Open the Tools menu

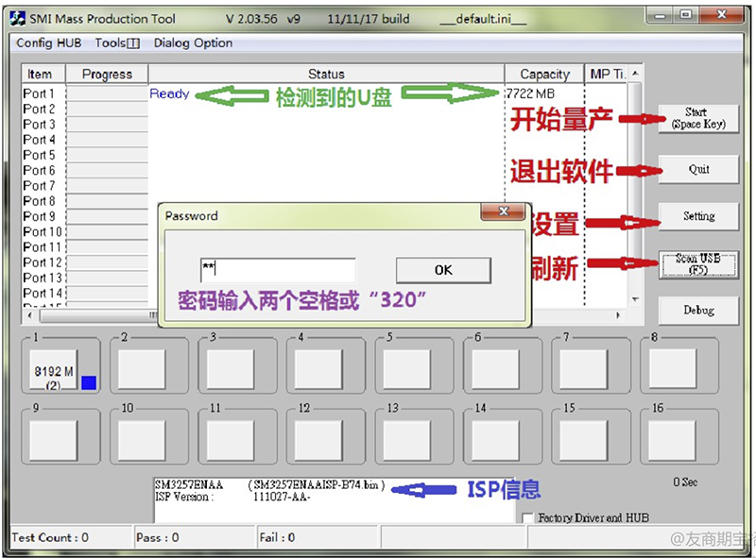117,42
